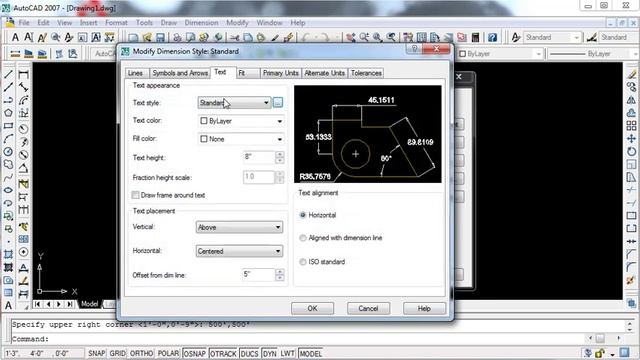The width and height of the screenshot is (640, 360).
Task: Toggle ORTHO mode in the status bar
Action: click(141, 353)
